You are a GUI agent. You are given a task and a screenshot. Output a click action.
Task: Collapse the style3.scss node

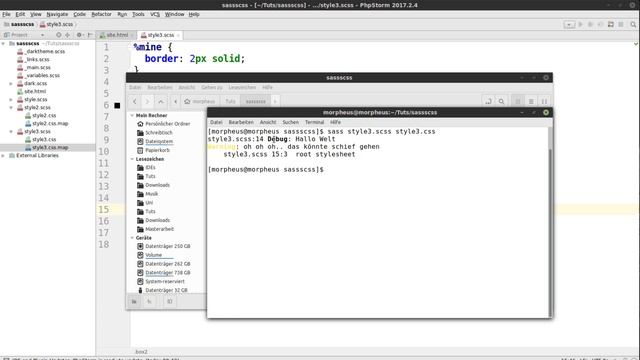[11, 132]
